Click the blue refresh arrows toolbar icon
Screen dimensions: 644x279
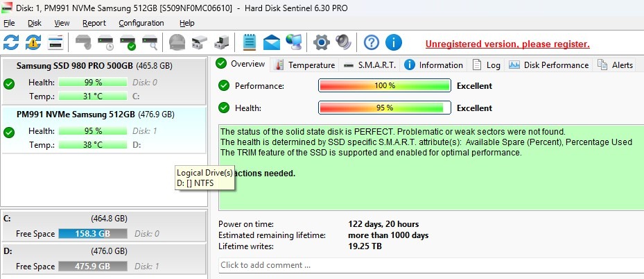point(11,42)
